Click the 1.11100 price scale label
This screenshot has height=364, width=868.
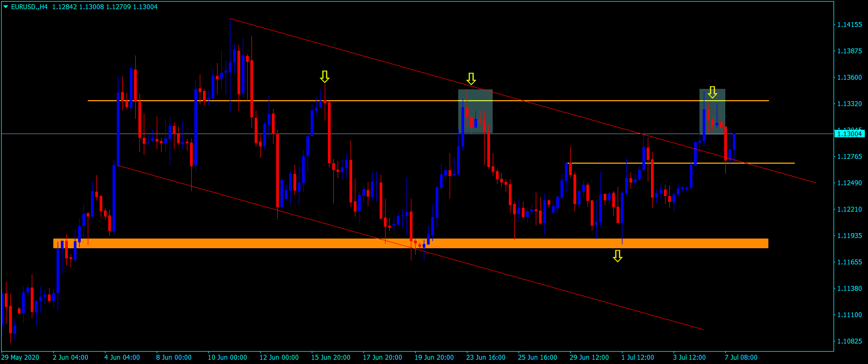tap(849, 315)
